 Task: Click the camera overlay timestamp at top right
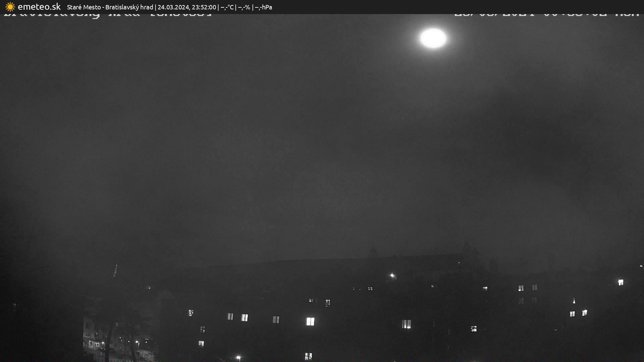546,15
